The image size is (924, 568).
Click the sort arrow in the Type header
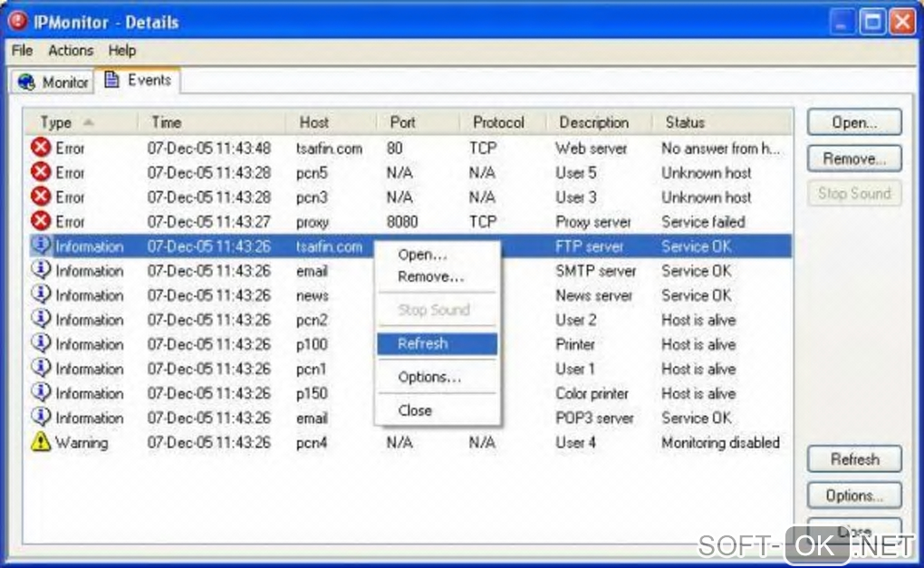click(89, 122)
